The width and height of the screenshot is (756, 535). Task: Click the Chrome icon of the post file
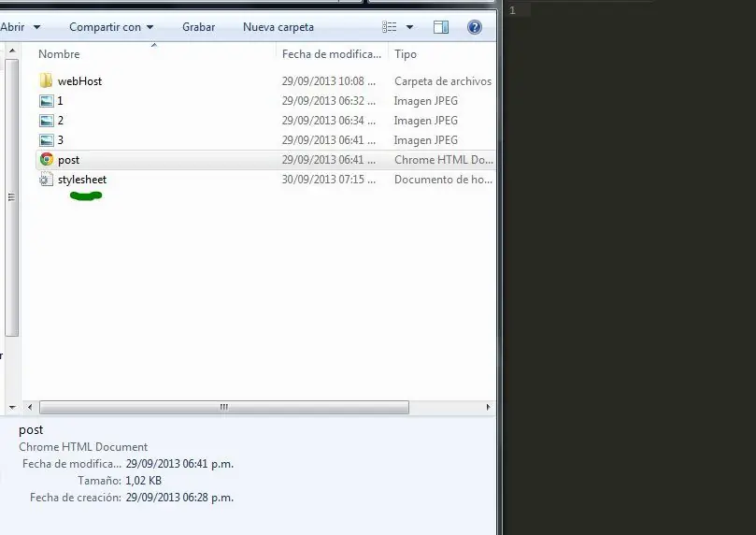(47, 159)
